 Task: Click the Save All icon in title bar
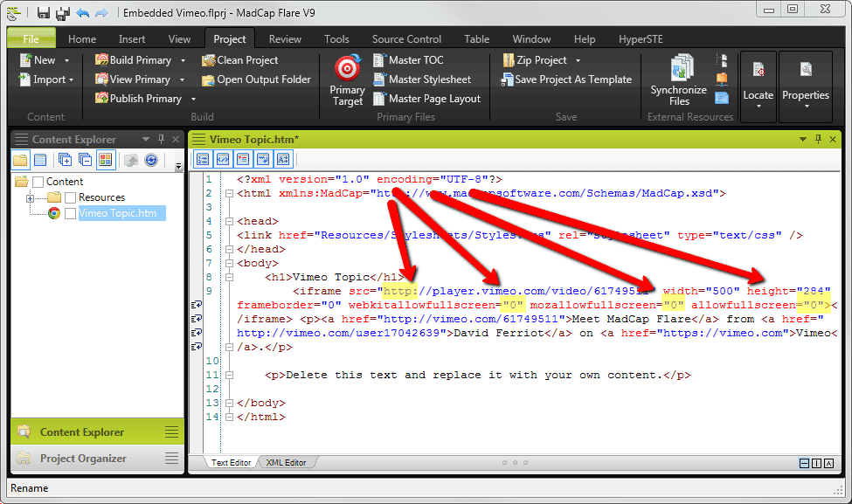pyautogui.click(x=63, y=13)
